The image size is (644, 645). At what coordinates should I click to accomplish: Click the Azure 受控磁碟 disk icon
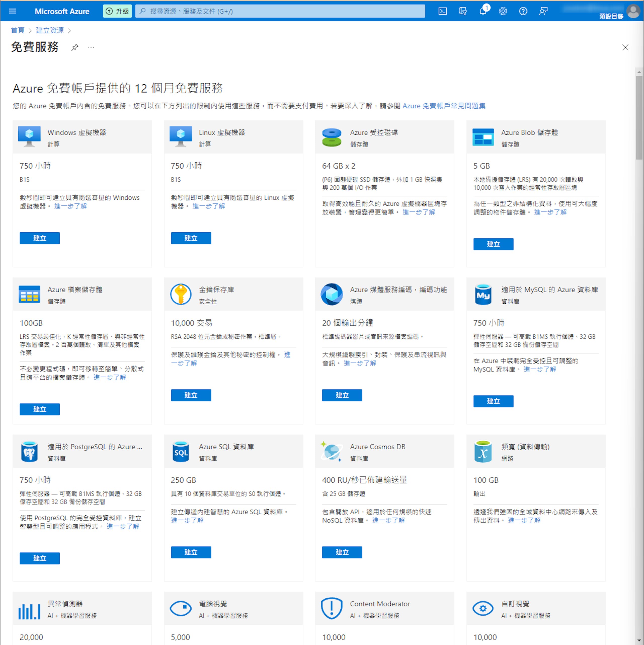pos(332,137)
